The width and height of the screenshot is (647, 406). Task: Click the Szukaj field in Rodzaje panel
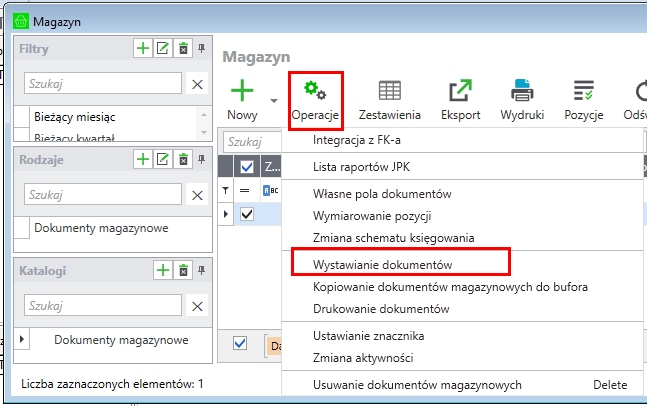pos(100,195)
